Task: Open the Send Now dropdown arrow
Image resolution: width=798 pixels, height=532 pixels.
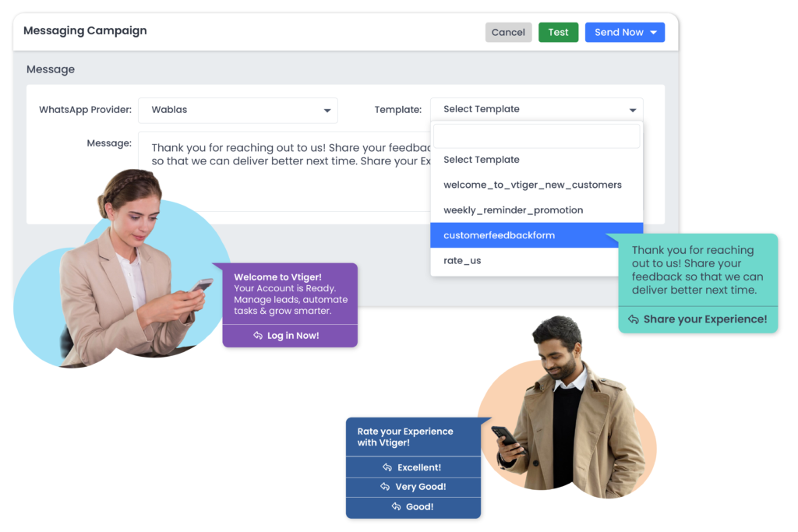Action: (653, 33)
